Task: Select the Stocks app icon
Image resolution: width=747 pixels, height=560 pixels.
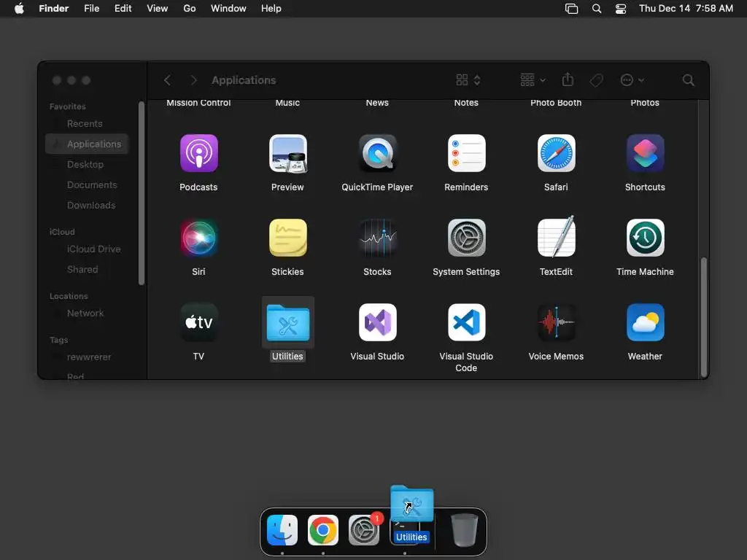Action: click(377, 238)
